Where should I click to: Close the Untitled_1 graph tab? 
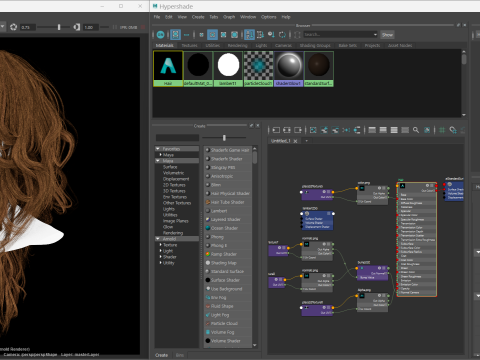click(295, 141)
